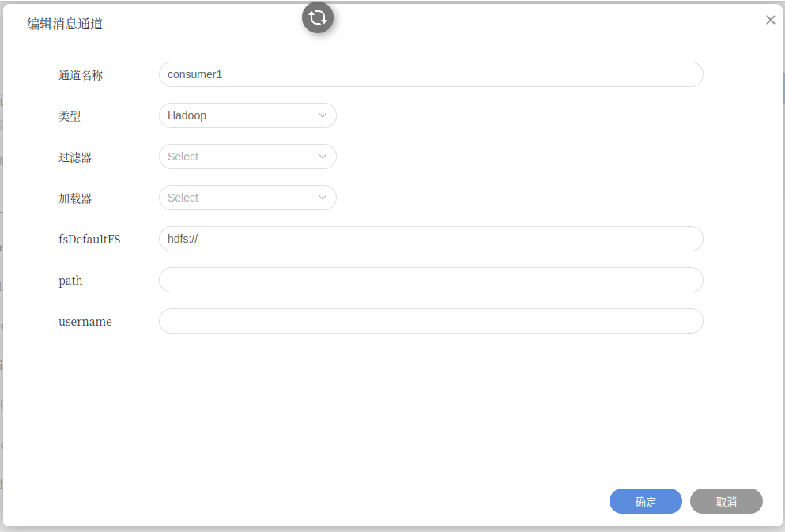Confirm changes with the 确定 button
Screen dimensions: 785x532
click(x=645, y=501)
